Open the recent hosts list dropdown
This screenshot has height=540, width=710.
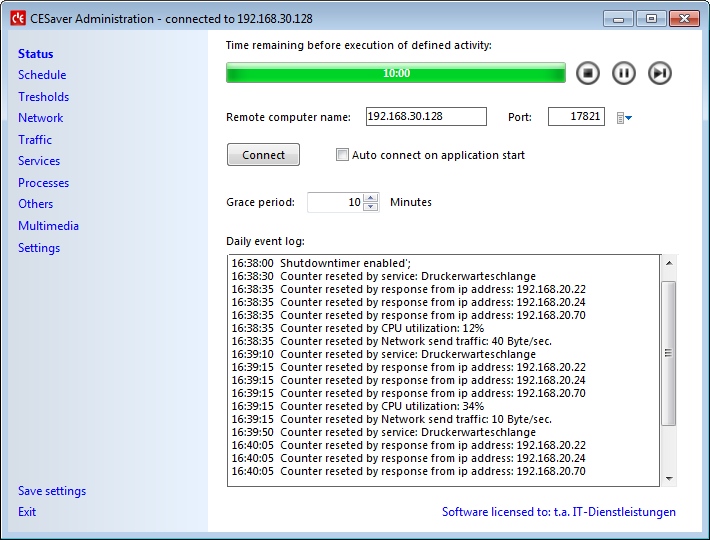click(624, 118)
